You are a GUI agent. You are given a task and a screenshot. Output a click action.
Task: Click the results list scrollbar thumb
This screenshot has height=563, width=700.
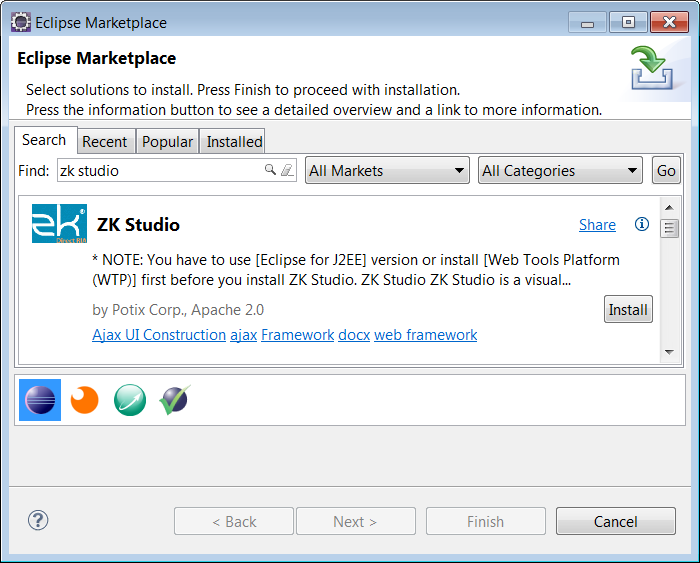tap(669, 228)
